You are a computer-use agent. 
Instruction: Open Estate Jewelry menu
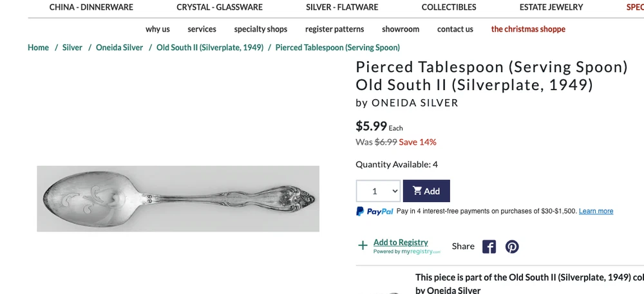click(551, 8)
